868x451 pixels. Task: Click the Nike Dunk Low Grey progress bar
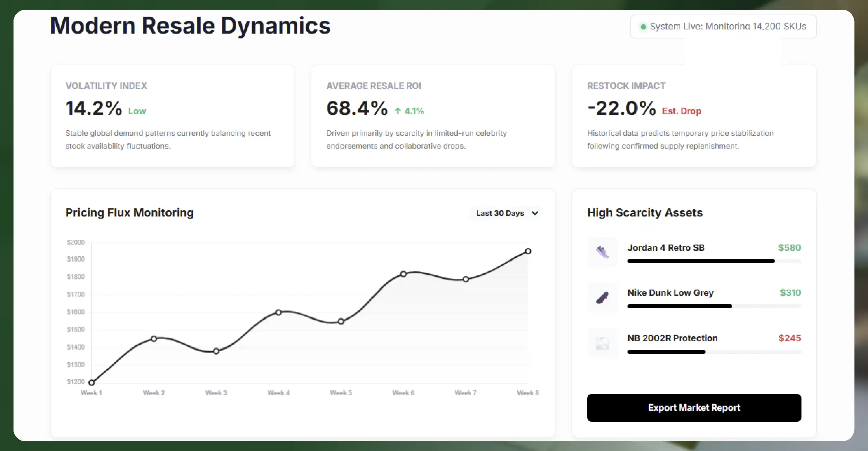coord(679,306)
